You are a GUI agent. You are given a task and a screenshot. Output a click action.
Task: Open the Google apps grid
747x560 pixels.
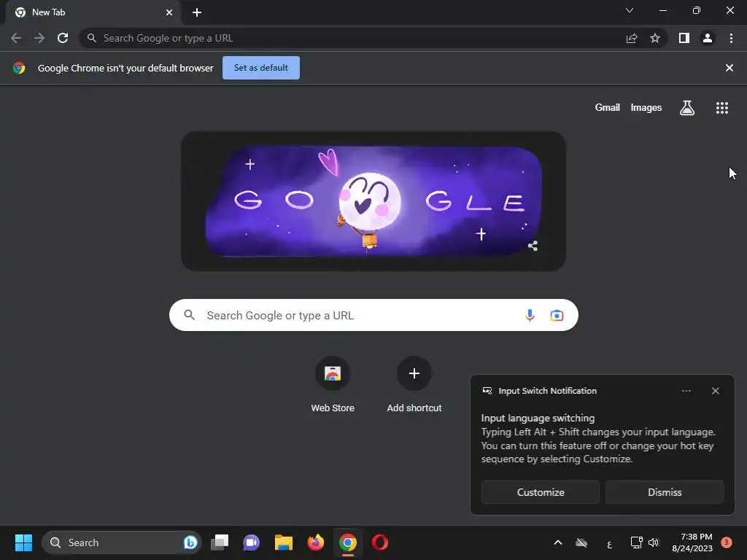pos(722,108)
